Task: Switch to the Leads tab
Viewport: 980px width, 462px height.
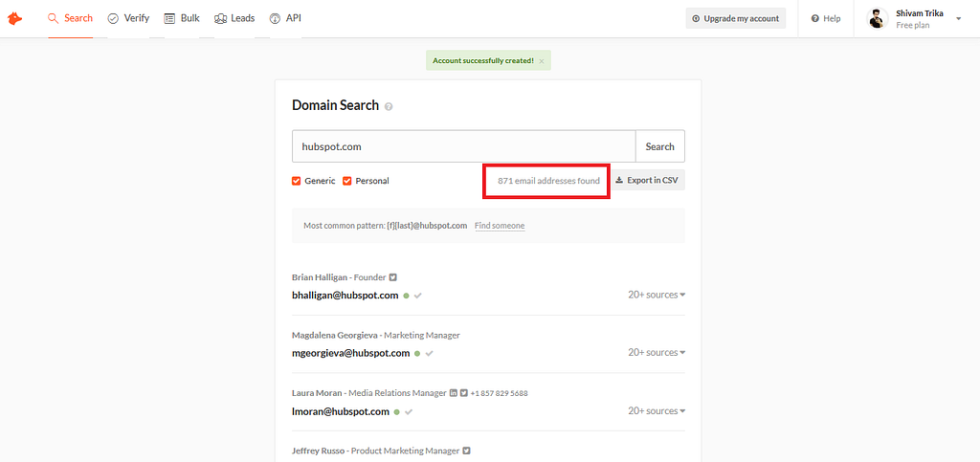Action: (x=234, y=18)
